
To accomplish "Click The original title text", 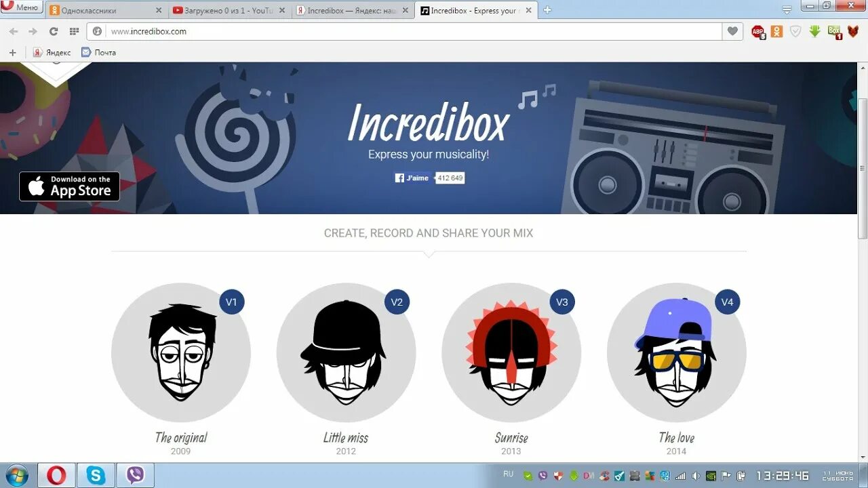I will 181,438.
